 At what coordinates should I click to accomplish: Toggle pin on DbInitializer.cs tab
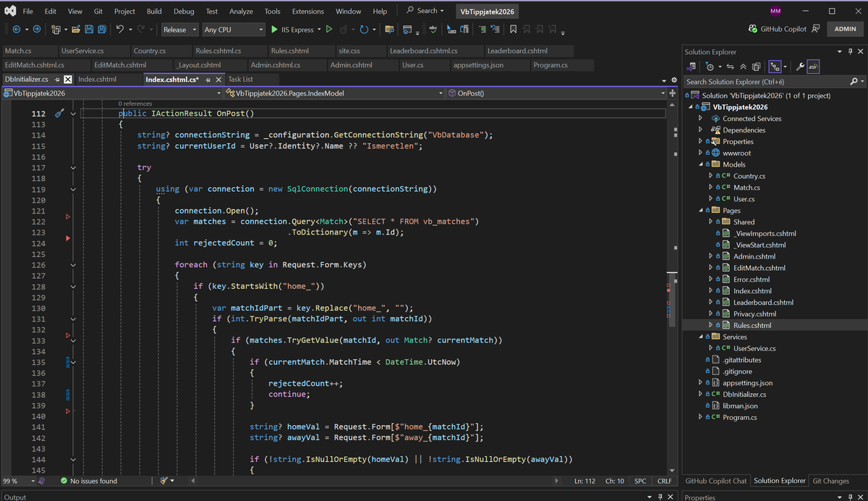pos(57,79)
